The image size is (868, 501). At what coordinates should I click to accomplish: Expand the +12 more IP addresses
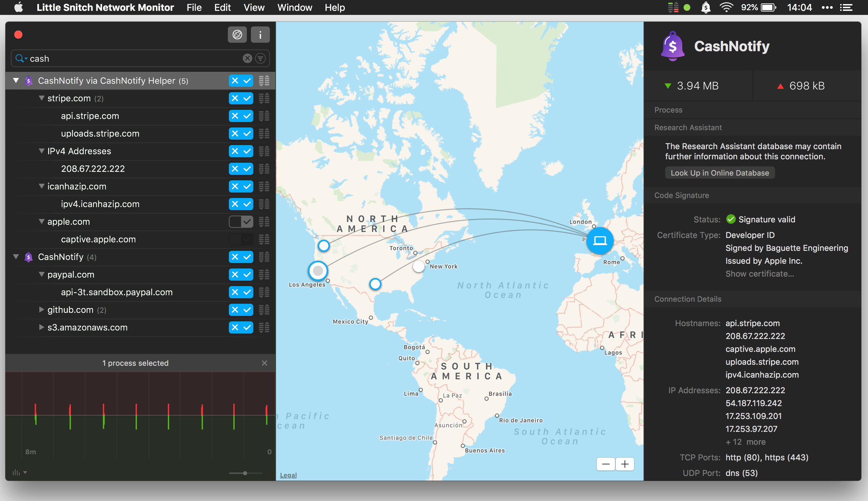pos(746,442)
